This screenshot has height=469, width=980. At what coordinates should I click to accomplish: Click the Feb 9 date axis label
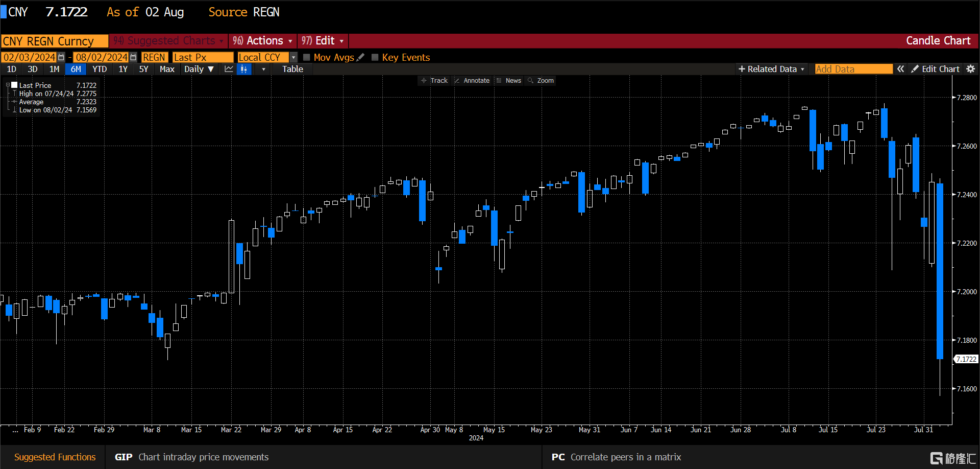point(32,430)
